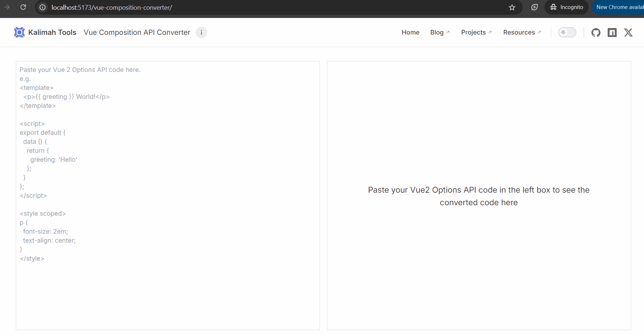The image size is (644, 335).
Task: Open the GitHub icon link
Action: (596, 33)
